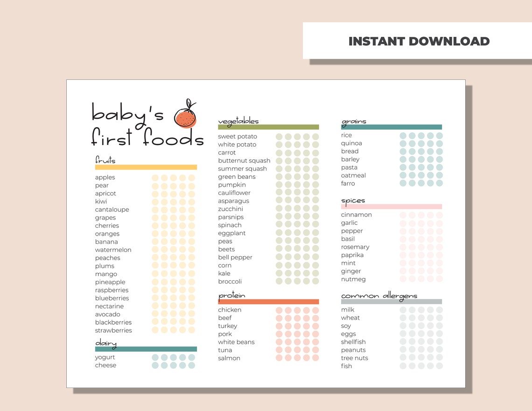
Task: Click the "baby's first foods" title
Action: pos(147,125)
